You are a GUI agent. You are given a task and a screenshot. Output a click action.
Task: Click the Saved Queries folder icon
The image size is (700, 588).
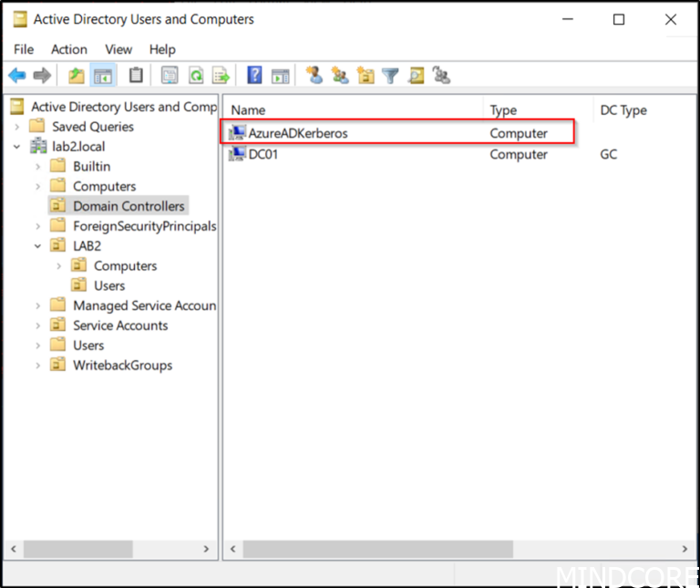[37, 126]
